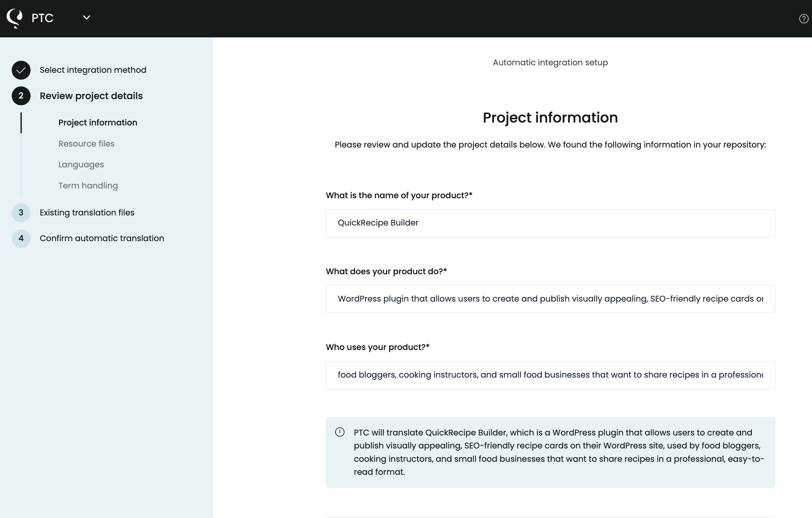Open the Languages section in the sidebar
This screenshot has width=812, height=518.
click(x=81, y=164)
